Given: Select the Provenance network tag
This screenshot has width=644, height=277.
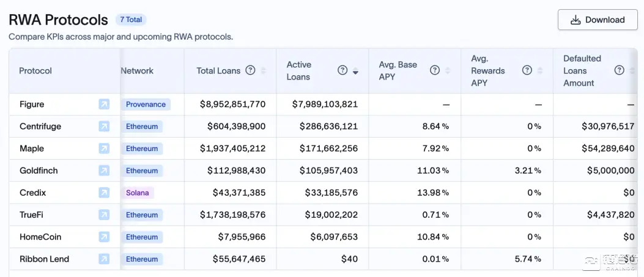Looking at the screenshot, I should tap(146, 105).
